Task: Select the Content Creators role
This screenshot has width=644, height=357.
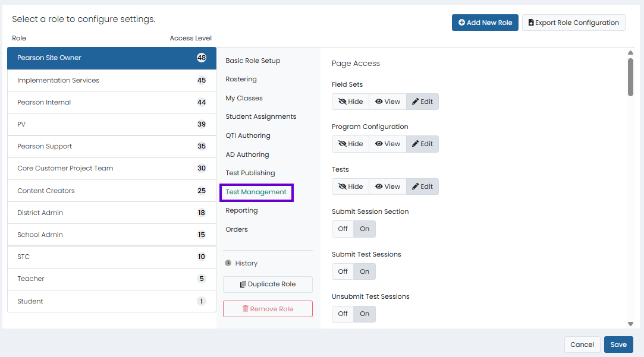Action: pos(112,191)
